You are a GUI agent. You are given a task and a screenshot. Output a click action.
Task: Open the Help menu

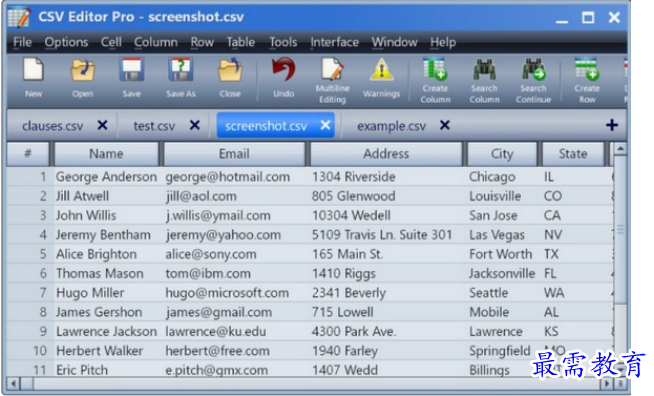click(443, 42)
